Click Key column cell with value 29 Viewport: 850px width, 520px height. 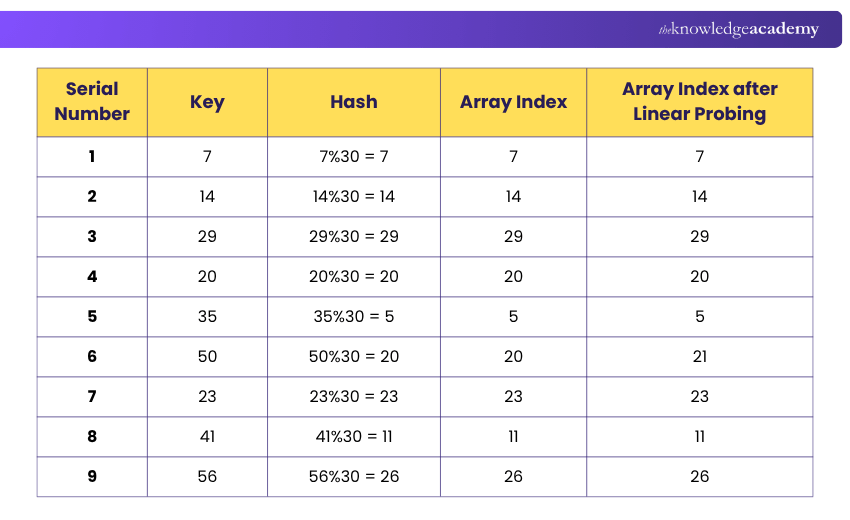(207, 236)
